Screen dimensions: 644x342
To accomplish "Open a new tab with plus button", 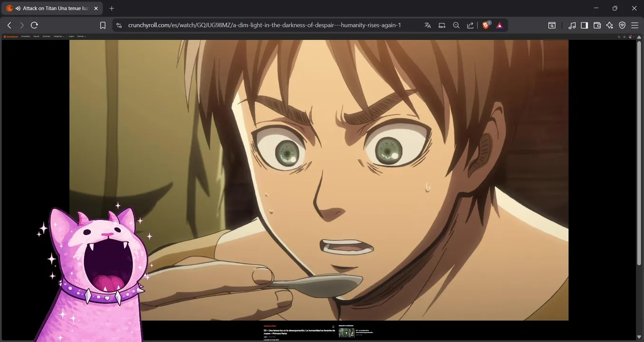I will [x=112, y=9].
